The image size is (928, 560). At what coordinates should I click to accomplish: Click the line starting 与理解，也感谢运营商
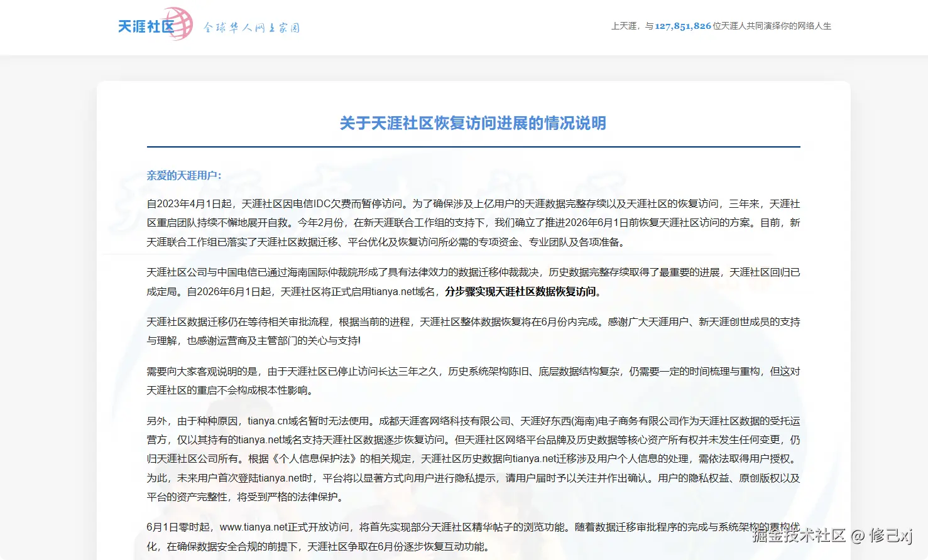point(254,341)
